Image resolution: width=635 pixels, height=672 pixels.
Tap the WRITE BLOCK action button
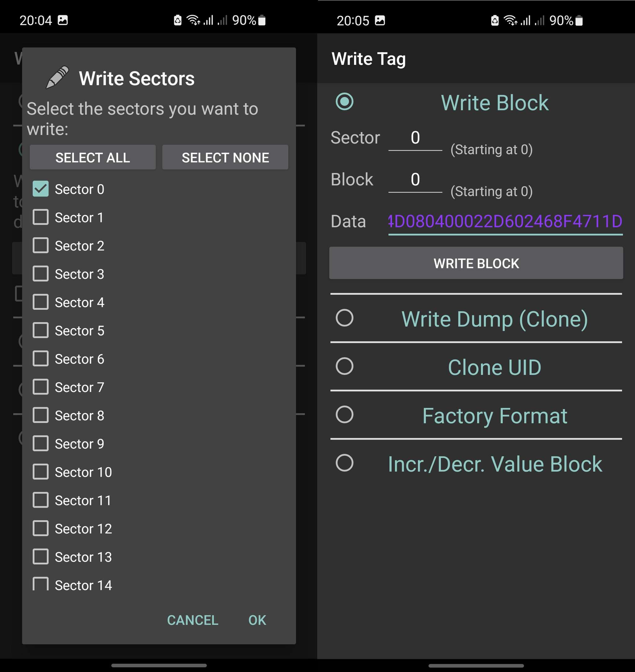pyautogui.click(x=476, y=263)
